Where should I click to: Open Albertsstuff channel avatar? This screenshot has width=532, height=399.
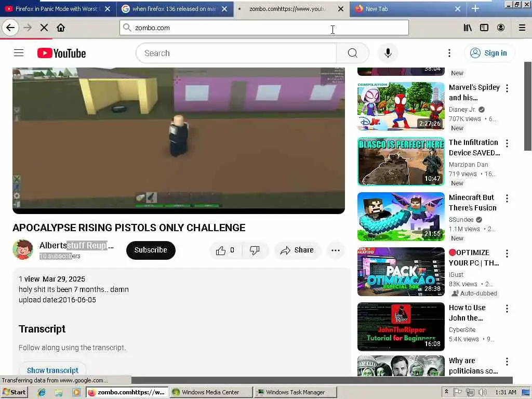23,249
